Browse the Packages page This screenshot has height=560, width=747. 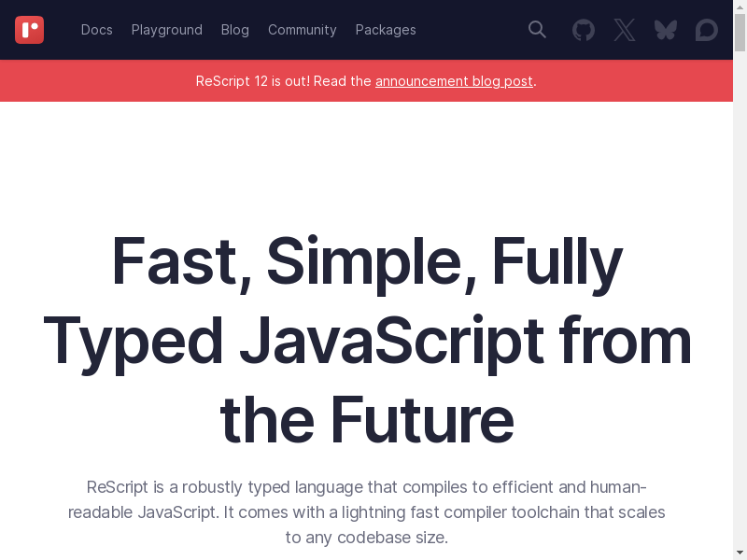386,30
